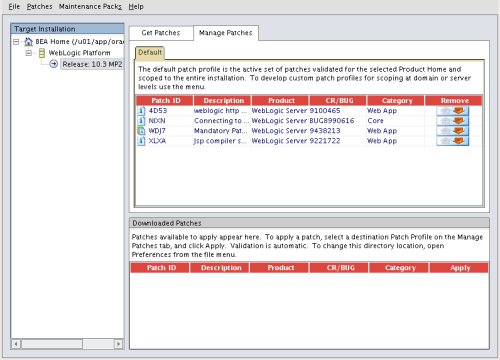Click the Target Installation panel header

click(x=67, y=29)
